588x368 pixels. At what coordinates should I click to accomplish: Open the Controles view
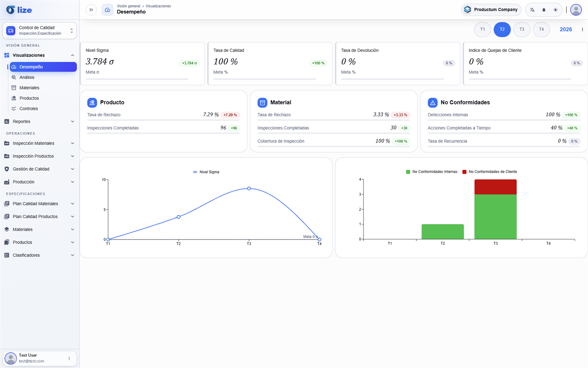(43, 109)
